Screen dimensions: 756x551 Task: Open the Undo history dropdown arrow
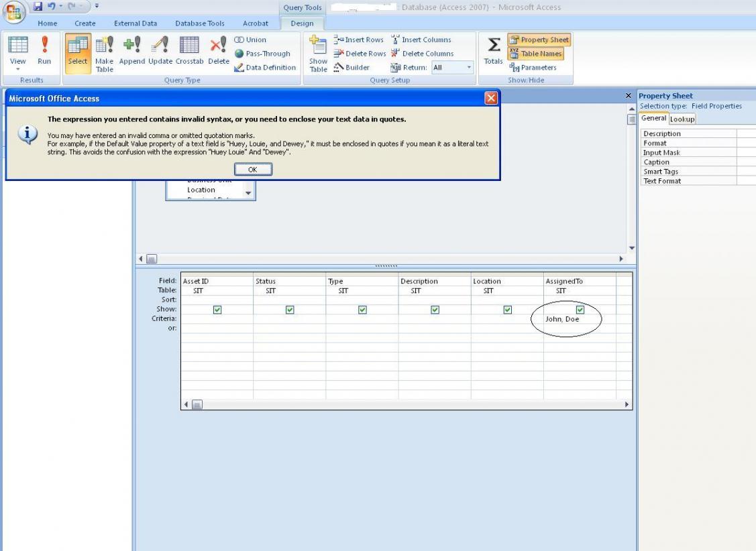point(61,6)
